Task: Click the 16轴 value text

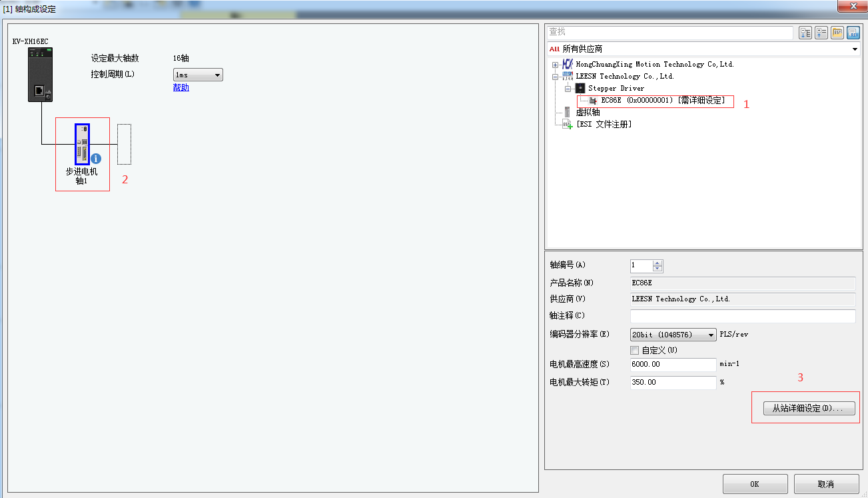Action: [181, 59]
